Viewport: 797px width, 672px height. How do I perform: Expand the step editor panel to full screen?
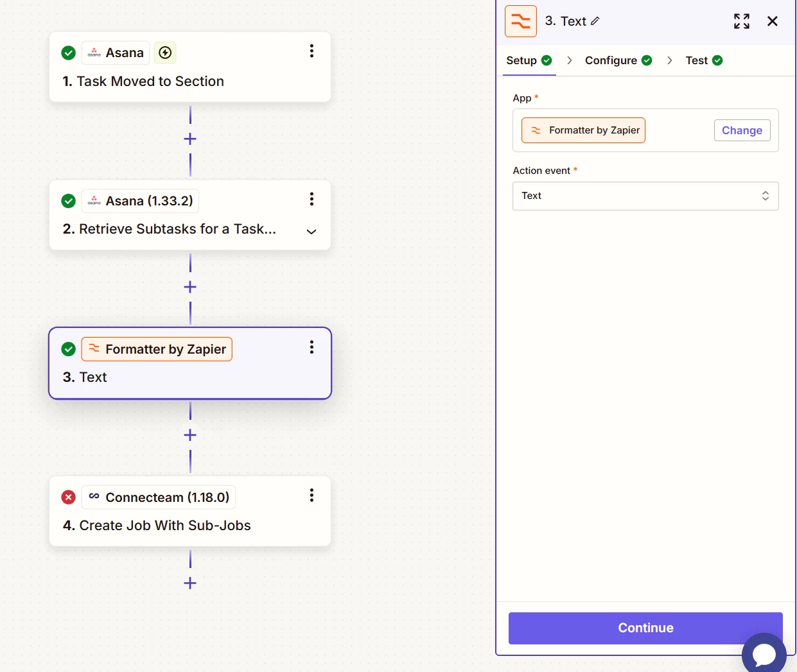(742, 21)
